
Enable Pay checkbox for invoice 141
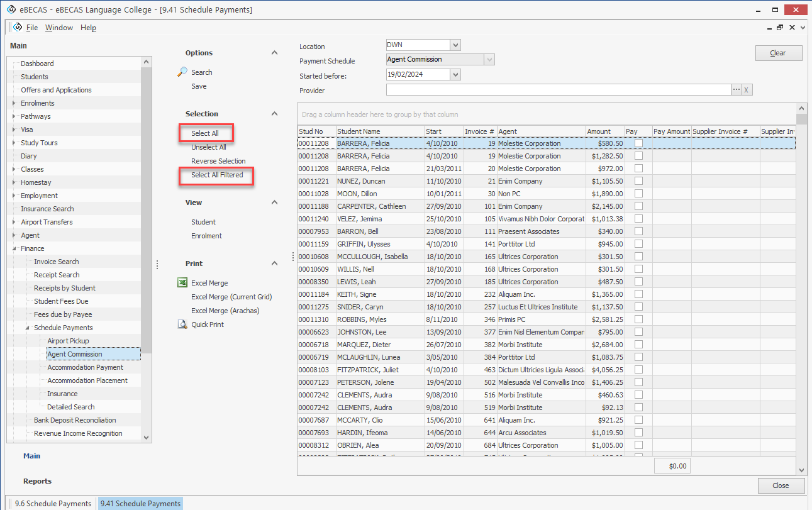point(638,244)
